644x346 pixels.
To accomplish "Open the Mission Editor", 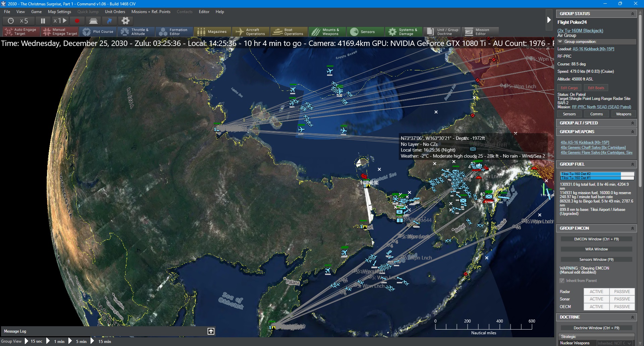I will 480,32.
